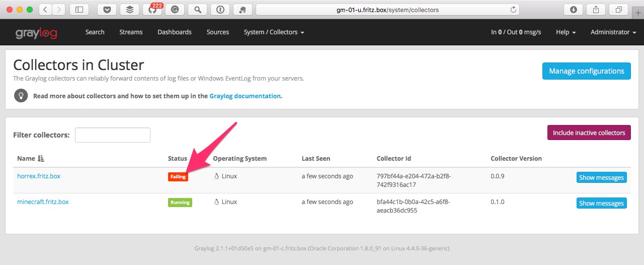Viewport: 644px width, 265px height.
Task: Click the Collector Id column header
Action: (x=394, y=159)
